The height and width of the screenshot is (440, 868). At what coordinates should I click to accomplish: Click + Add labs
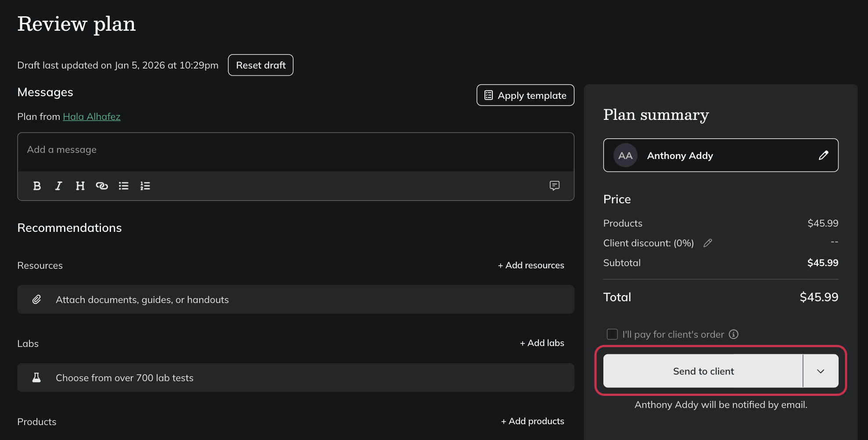(542, 343)
